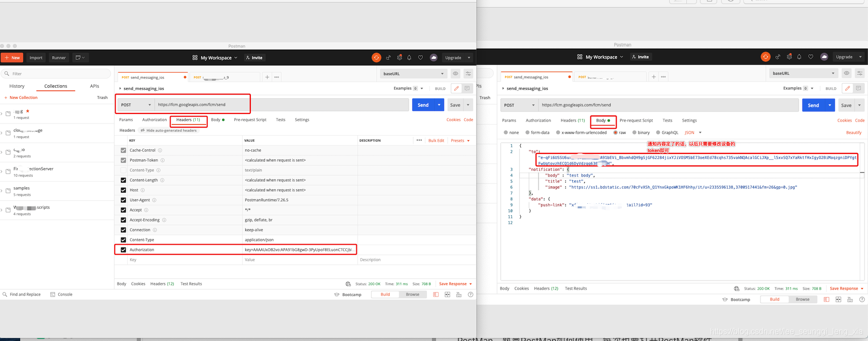Click the orange sync icon in left window
Image resolution: width=868 pixels, height=341 pixels.
(x=376, y=58)
